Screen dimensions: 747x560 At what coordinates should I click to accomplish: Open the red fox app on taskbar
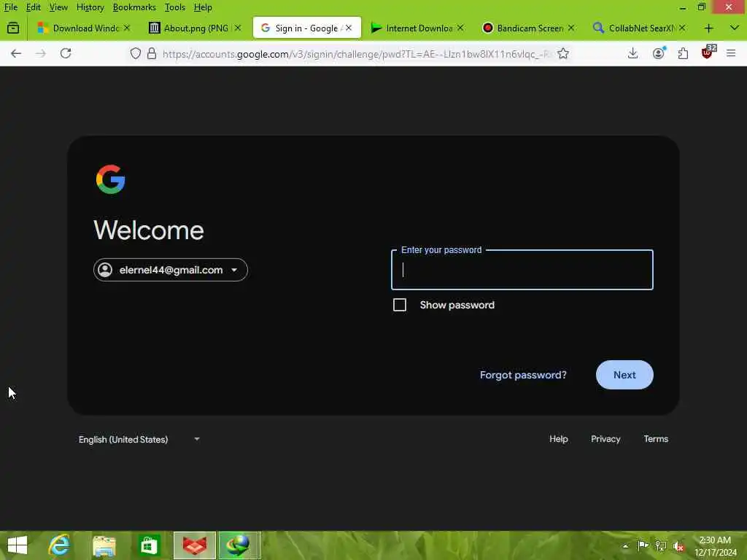[x=194, y=545]
